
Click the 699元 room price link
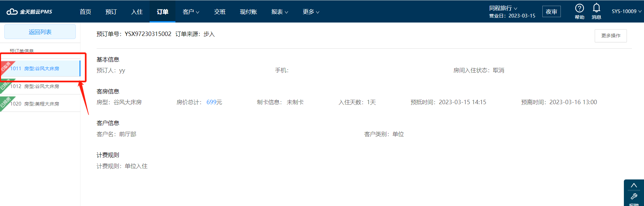(214, 102)
